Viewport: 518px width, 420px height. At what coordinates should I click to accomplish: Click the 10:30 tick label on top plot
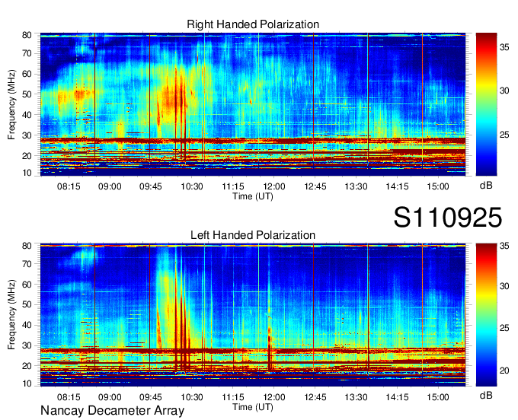[x=192, y=186]
